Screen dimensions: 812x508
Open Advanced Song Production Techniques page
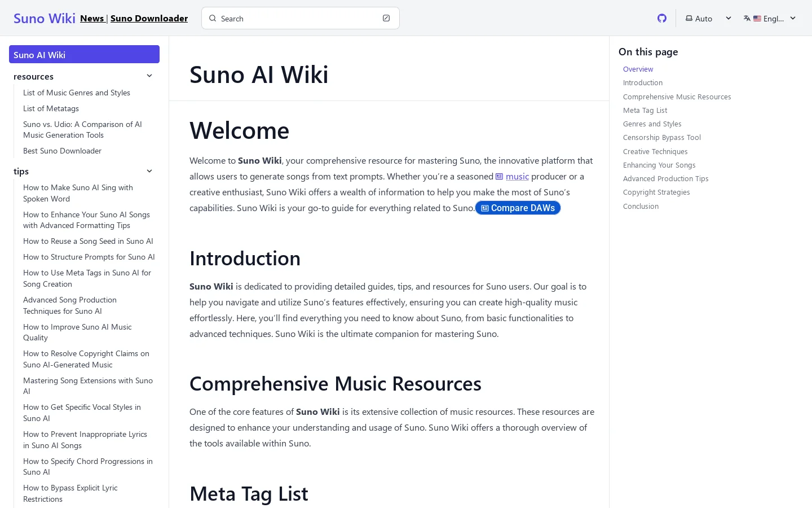click(x=70, y=305)
